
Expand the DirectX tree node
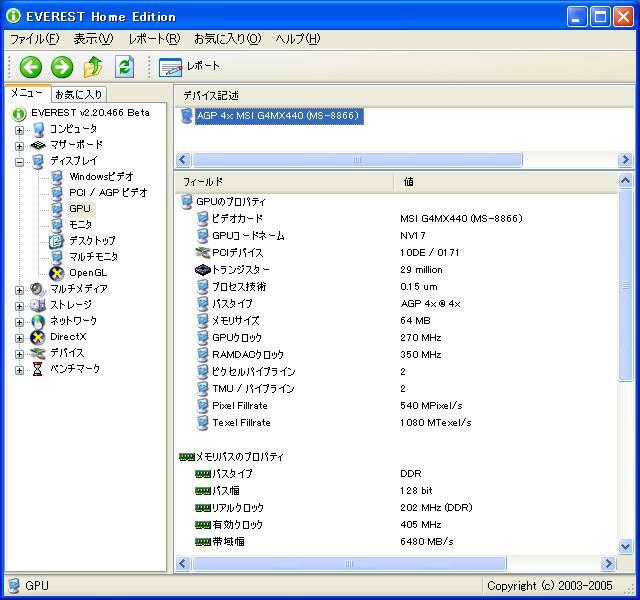tap(19, 338)
